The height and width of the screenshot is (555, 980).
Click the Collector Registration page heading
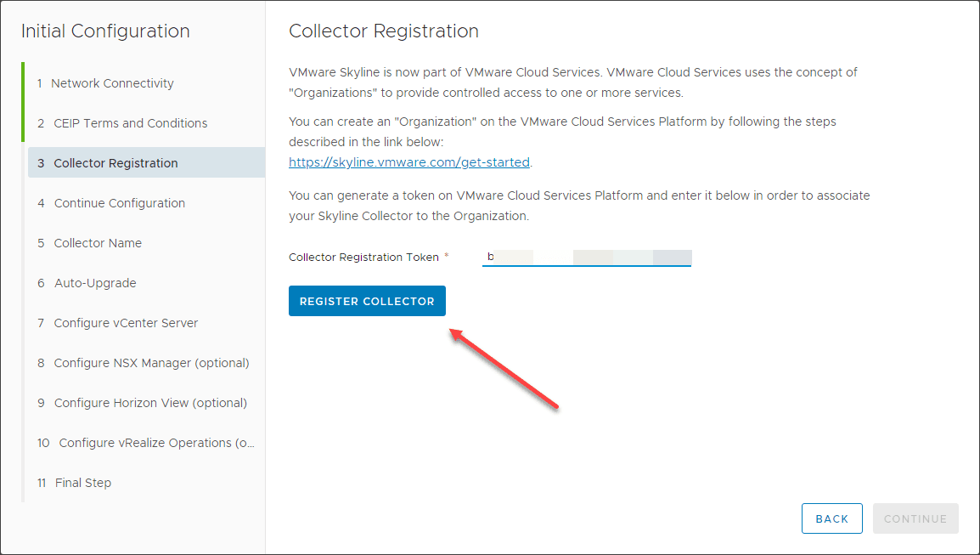384,31
